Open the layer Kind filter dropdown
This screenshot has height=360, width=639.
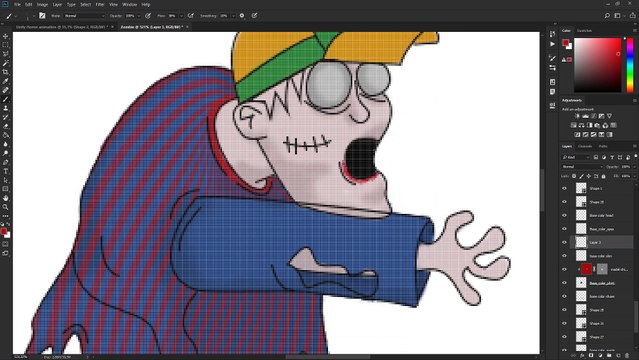(x=575, y=157)
